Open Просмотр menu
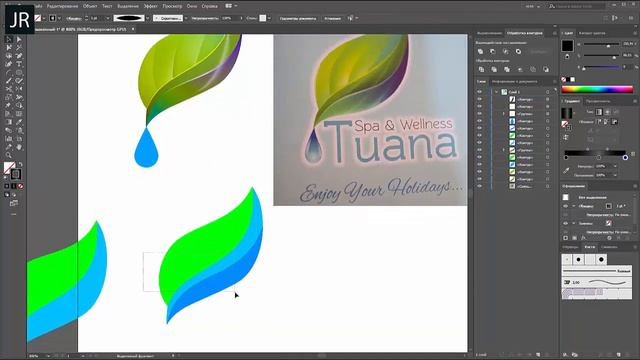The image size is (640, 360). pos(172,6)
